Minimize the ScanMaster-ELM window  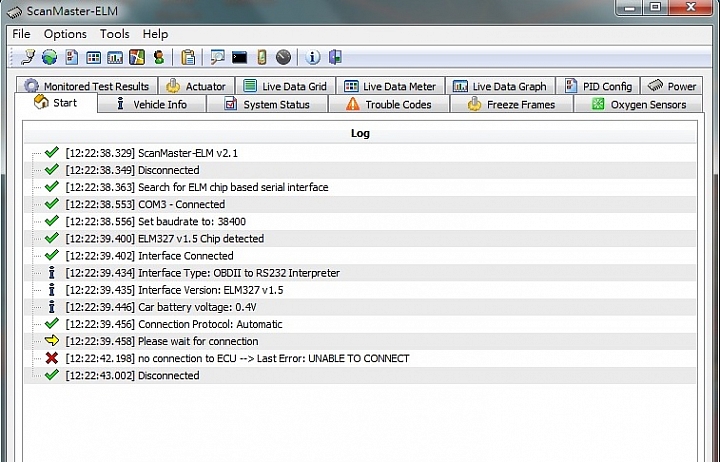(x=630, y=7)
